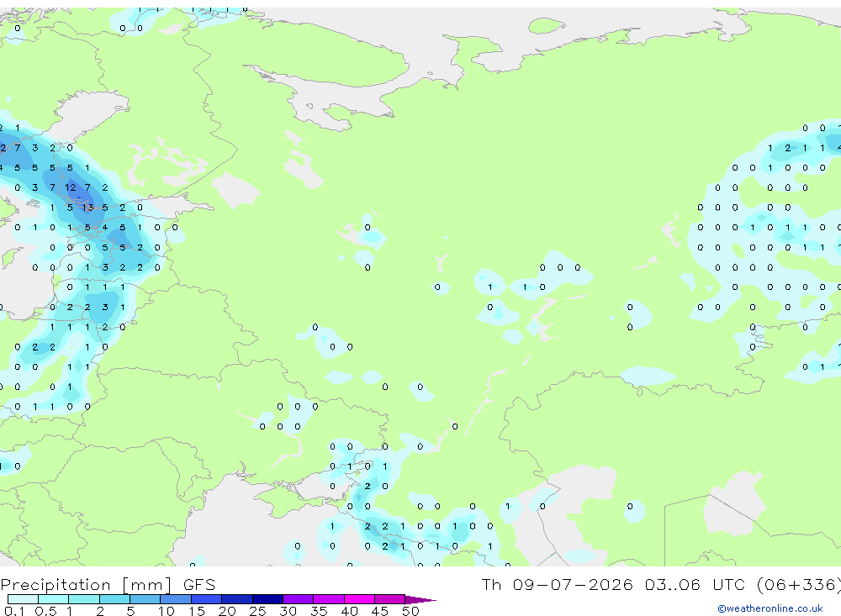This screenshot has width=841, height=616.
Task: Click the '15' legend scale label
Action: (196, 611)
